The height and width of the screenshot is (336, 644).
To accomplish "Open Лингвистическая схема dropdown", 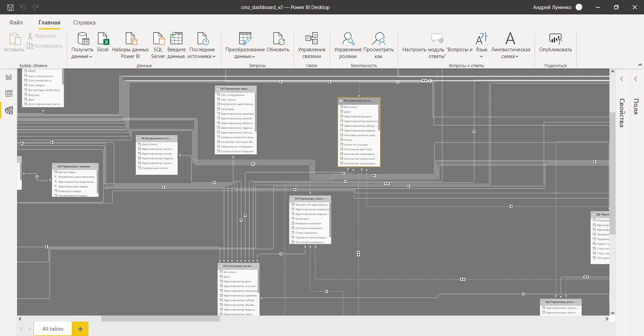I will click(511, 46).
